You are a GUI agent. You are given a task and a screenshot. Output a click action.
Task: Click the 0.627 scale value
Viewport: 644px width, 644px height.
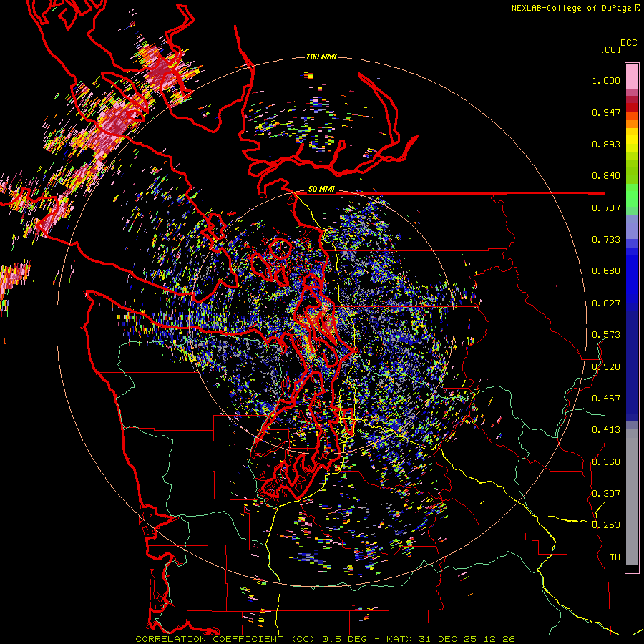point(606,303)
